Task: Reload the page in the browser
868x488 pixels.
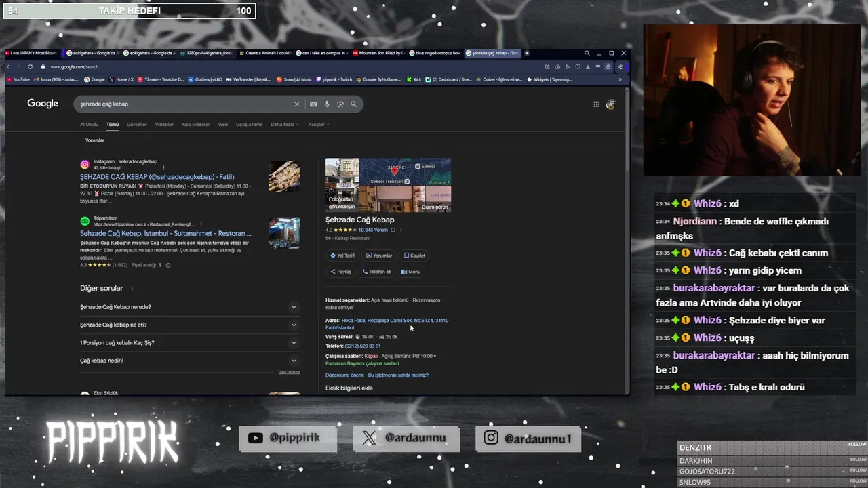Action: pyautogui.click(x=30, y=66)
